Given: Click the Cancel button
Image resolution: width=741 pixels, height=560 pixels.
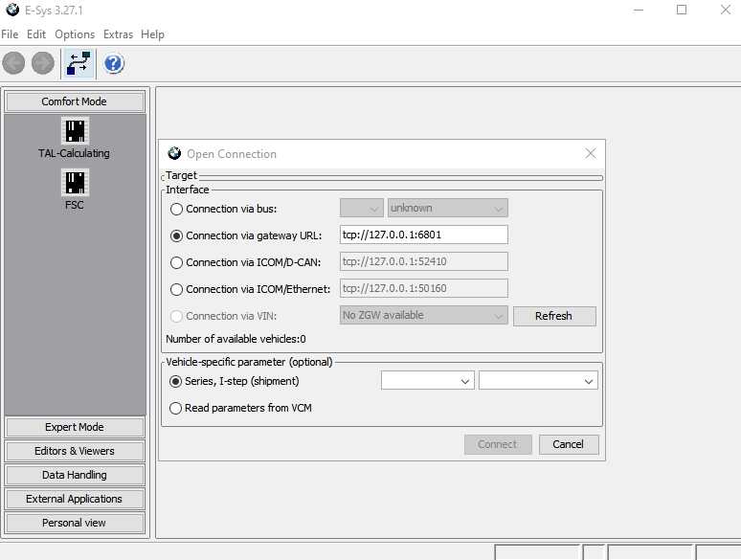Looking at the screenshot, I should coord(568,444).
